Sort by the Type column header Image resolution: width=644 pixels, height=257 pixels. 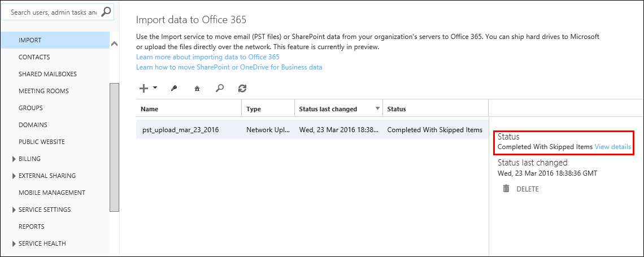click(268, 109)
